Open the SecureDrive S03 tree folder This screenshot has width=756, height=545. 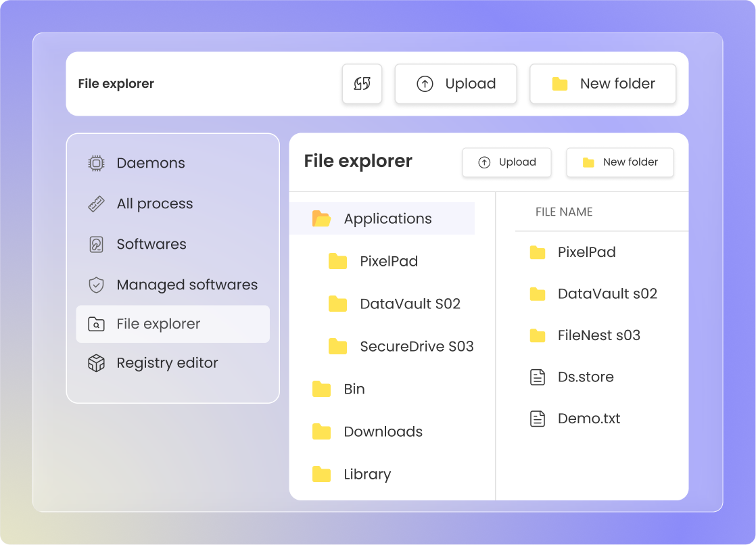point(416,346)
